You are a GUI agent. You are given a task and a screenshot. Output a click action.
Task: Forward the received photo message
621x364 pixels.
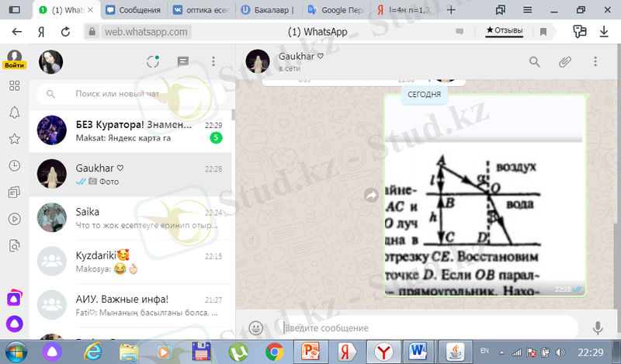click(371, 196)
